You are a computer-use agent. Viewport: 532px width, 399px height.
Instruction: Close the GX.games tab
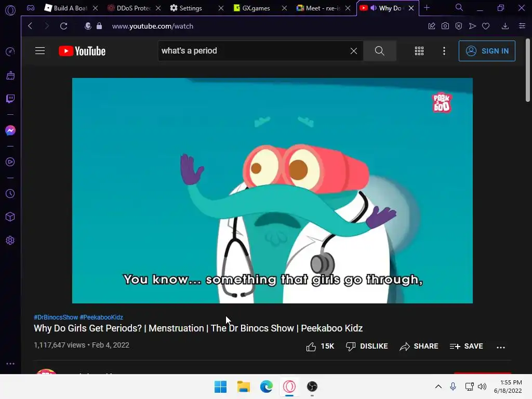click(x=284, y=8)
